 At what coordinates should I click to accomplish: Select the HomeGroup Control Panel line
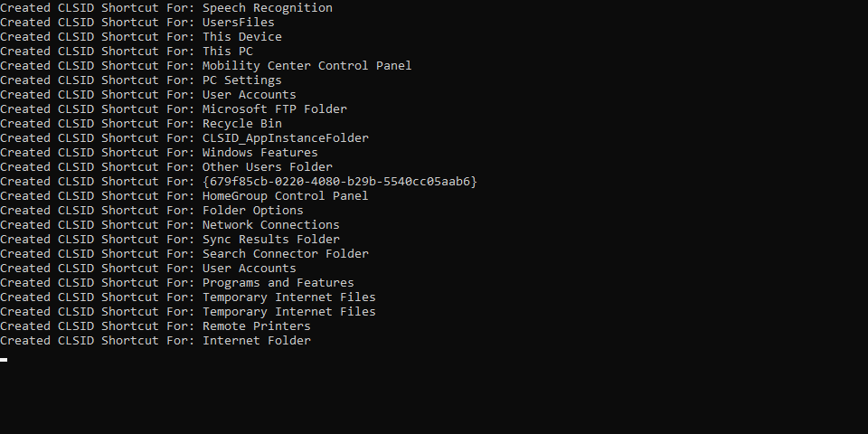(x=184, y=195)
